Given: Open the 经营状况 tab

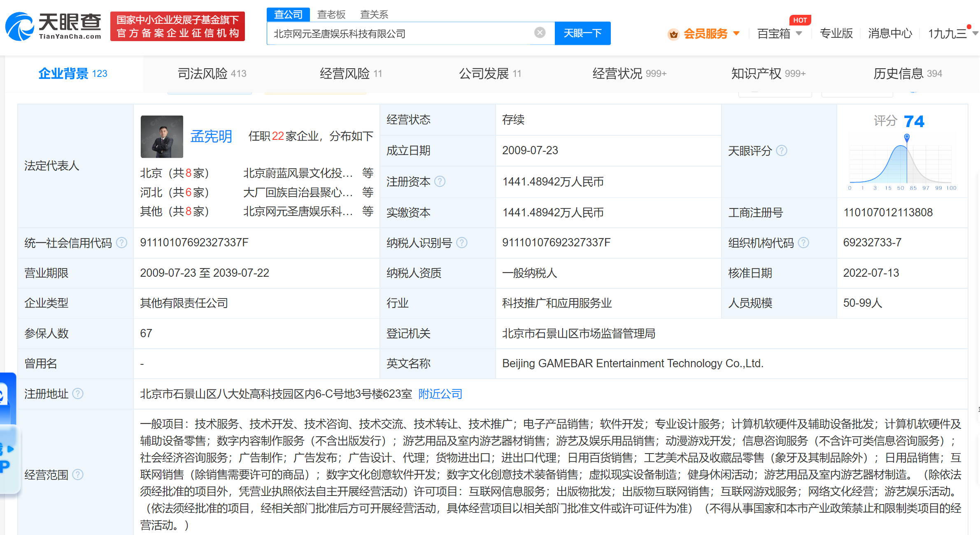Looking at the screenshot, I should click(629, 74).
